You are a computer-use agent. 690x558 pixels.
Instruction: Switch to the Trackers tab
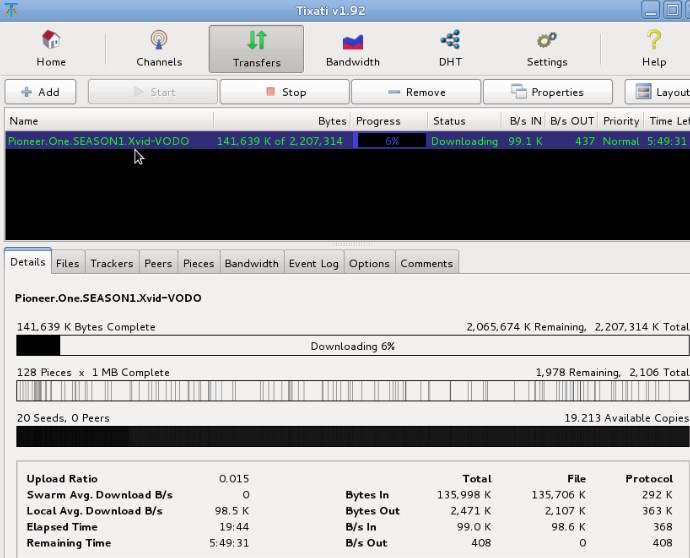[111, 264]
